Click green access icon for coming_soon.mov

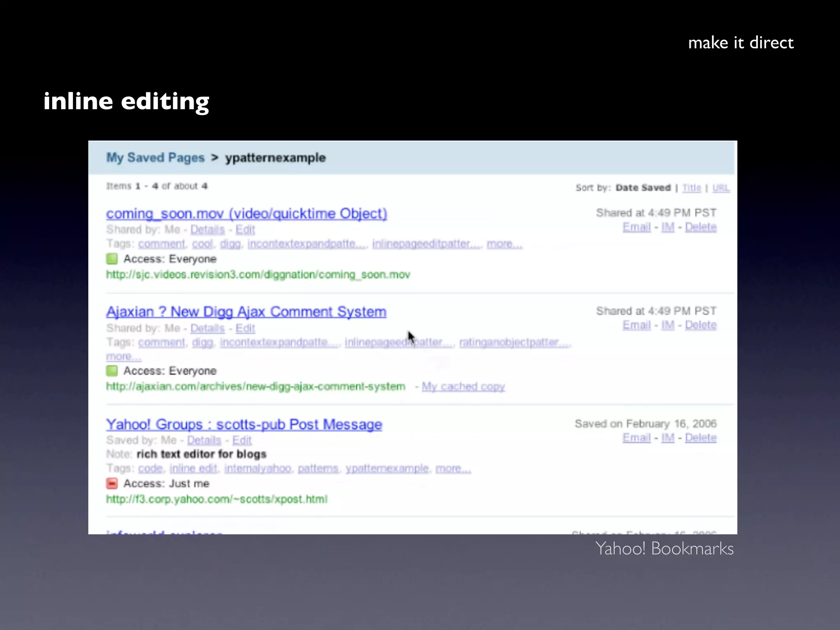112,259
